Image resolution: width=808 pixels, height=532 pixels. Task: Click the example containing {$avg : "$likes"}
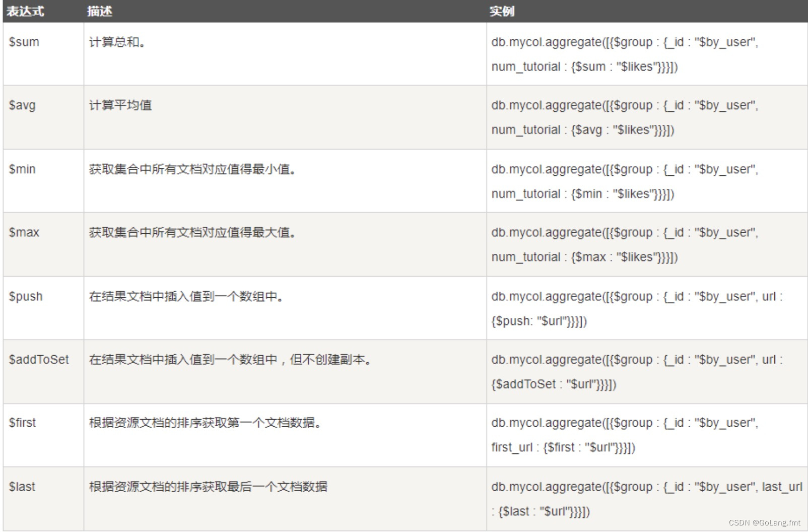tap(625, 117)
